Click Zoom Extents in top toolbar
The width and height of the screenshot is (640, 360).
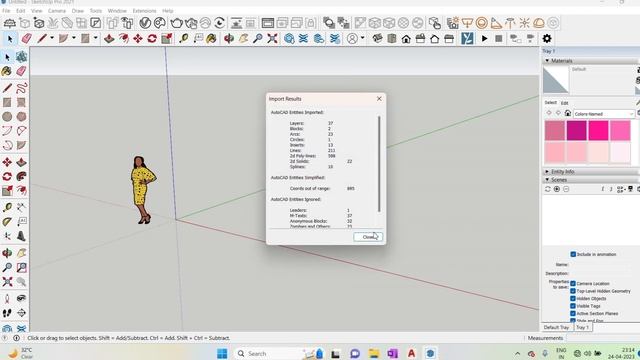[x=272, y=39]
